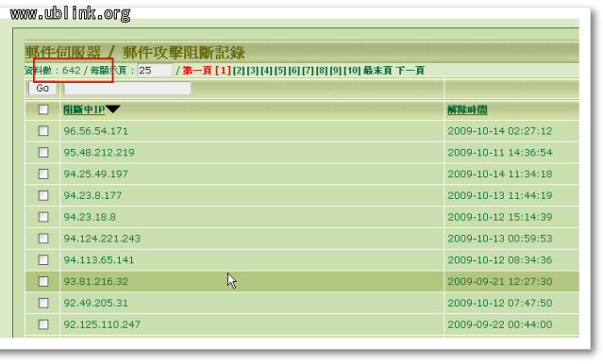Click the sort arrow beside 阻斷中IP
Viewport: 603px width, 364px height.
click(x=113, y=109)
